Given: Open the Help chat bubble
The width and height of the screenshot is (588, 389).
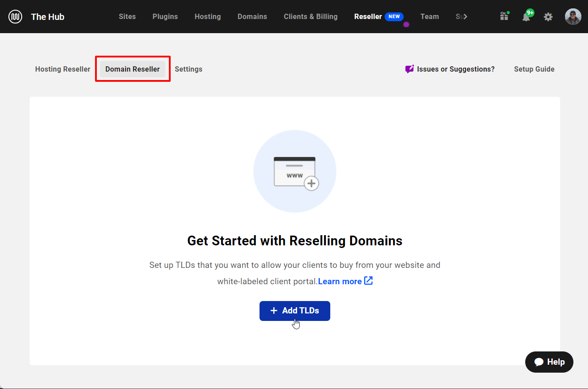Looking at the screenshot, I should coord(549,362).
